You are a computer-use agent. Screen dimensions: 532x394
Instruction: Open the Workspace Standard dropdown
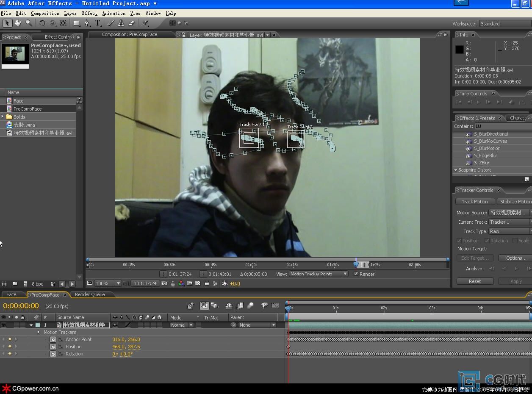click(505, 24)
